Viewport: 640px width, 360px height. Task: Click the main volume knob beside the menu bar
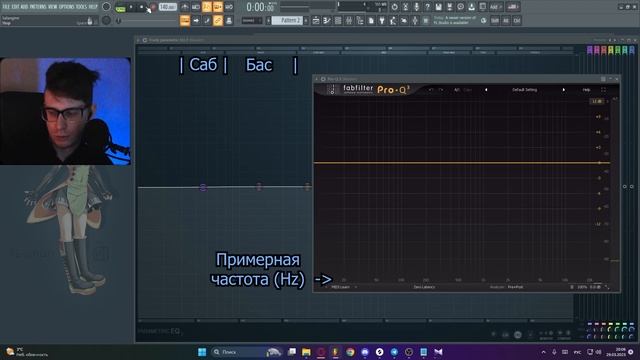tap(106, 7)
